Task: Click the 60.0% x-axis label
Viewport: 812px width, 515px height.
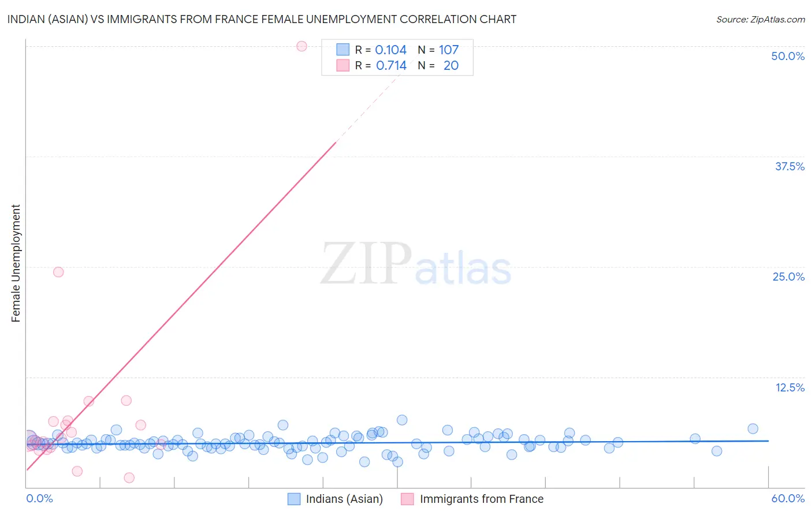Action: [788, 498]
